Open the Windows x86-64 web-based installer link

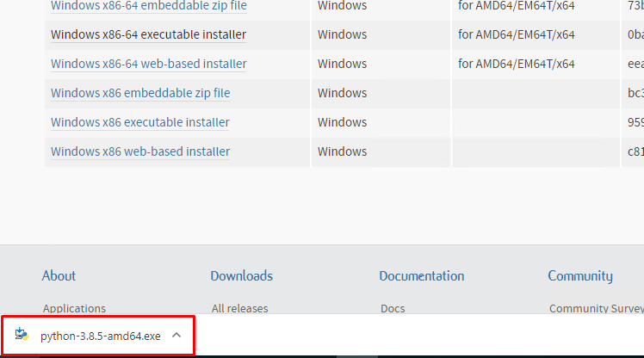149,64
